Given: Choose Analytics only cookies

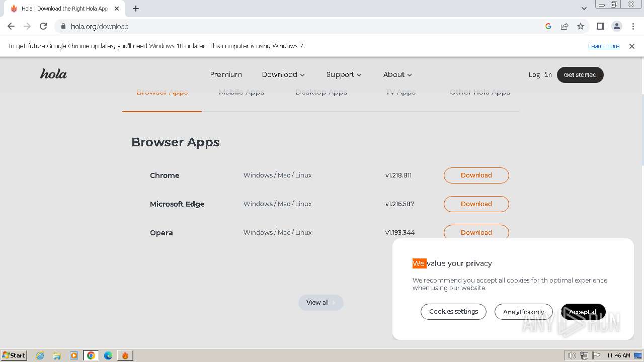Looking at the screenshot, I should coord(523,312).
